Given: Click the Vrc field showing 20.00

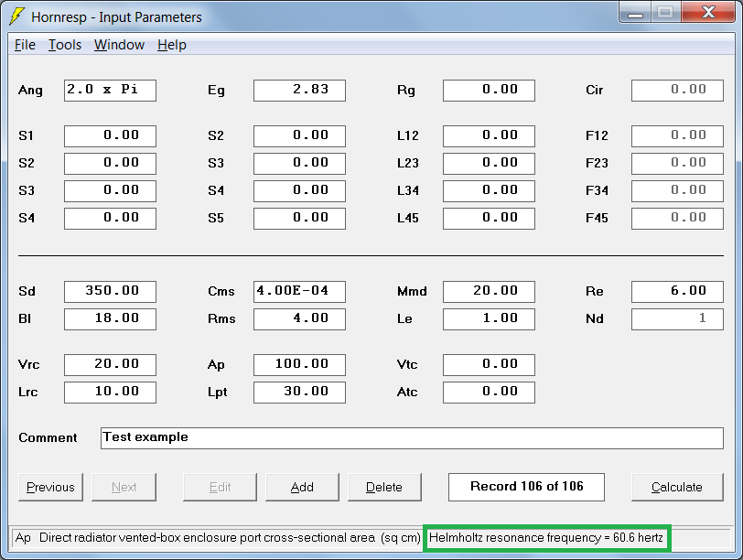Looking at the screenshot, I should click(x=110, y=365).
